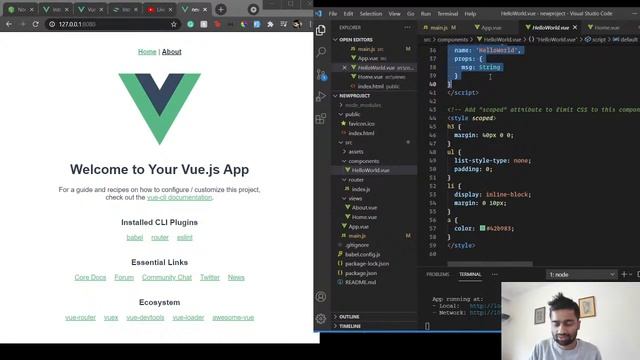Open the Selection menu in VS Code
Image resolution: width=640 pixels, height=360 pixels.
[371, 13]
